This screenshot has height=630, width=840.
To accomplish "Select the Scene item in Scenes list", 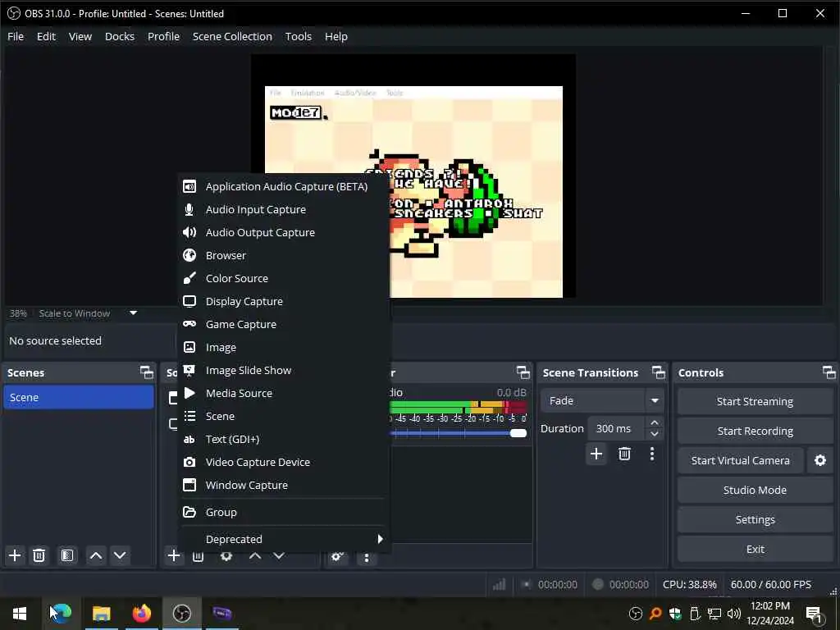I will 79,398.
